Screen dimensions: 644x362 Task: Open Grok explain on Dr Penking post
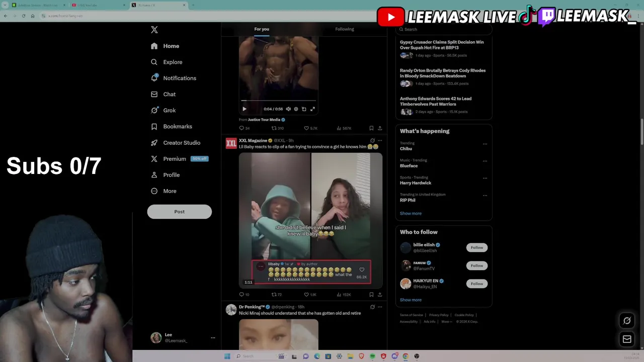[x=372, y=307]
